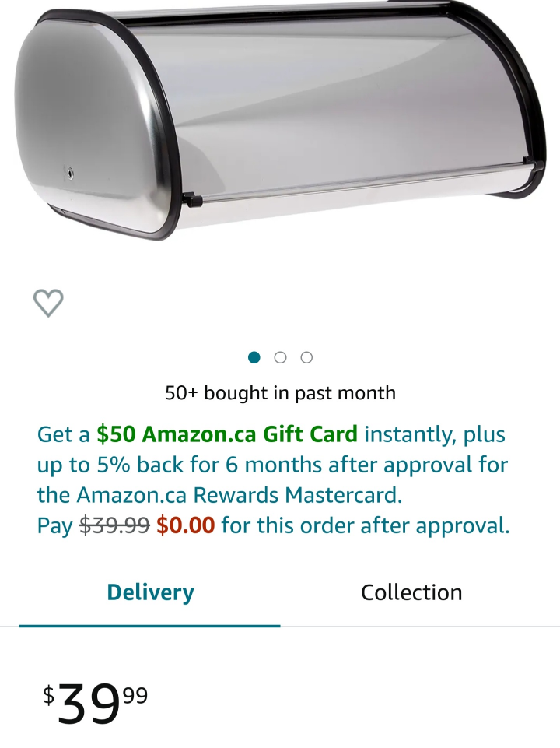This screenshot has height=748, width=560.
Task: Switch to the Collection tab
Action: point(411,592)
